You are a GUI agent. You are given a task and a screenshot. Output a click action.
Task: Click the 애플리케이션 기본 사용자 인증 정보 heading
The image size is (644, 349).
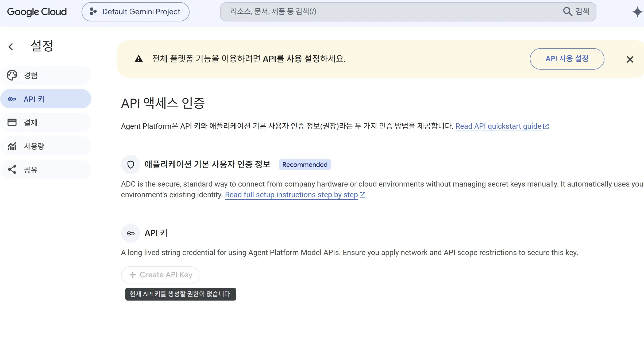tap(207, 164)
